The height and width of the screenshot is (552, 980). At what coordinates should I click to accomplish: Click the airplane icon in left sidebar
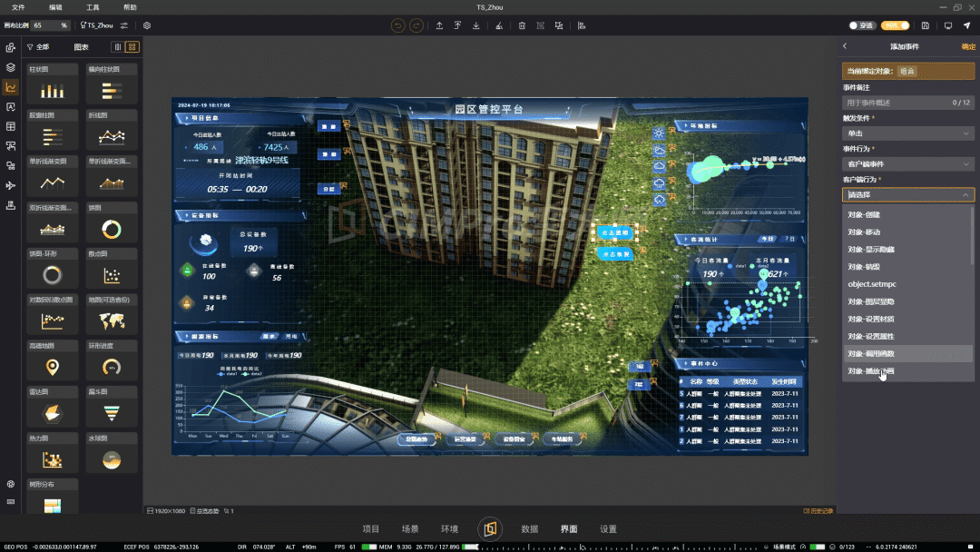11,185
